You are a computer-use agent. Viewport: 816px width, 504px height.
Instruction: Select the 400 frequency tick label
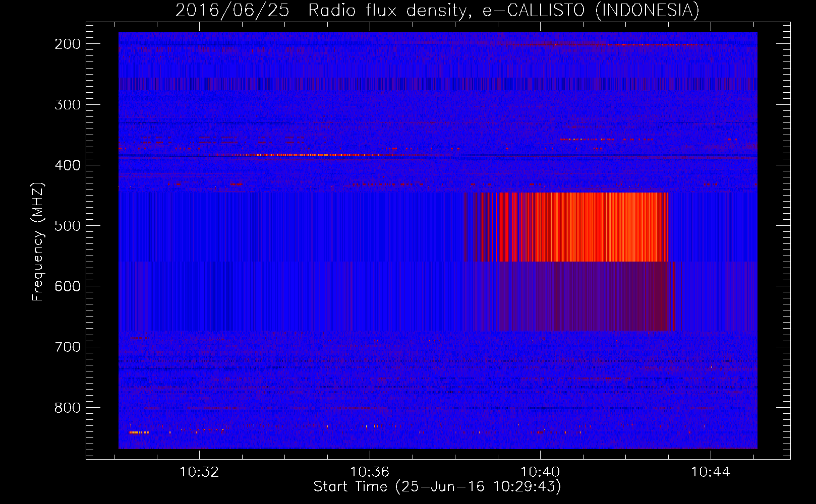[68, 165]
